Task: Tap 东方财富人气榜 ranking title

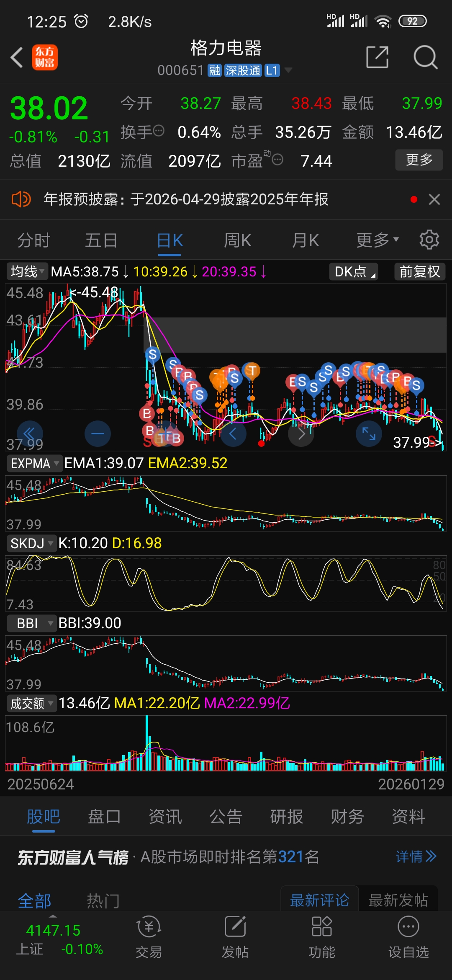Action: 73,857
